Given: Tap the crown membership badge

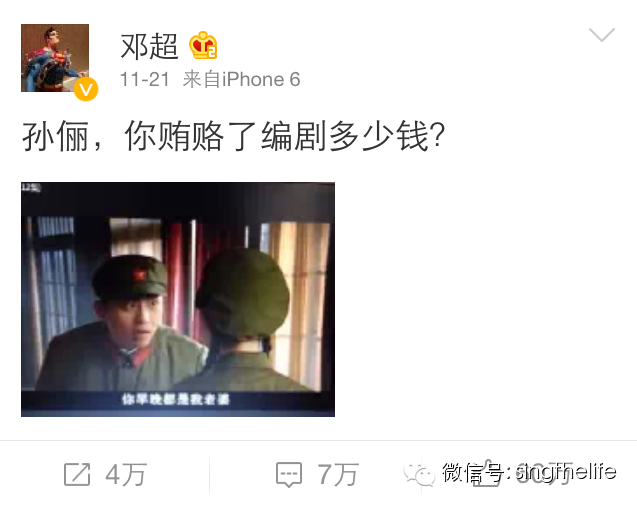Looking at the screenshot, I should click(x=203, y=46).
